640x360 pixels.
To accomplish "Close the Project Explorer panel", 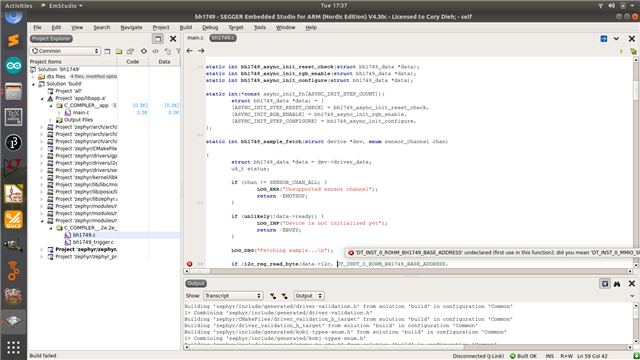I will coord(173,39).
